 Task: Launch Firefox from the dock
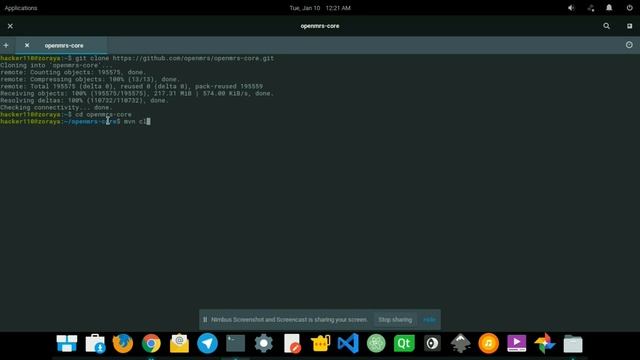tap(123, 343)
